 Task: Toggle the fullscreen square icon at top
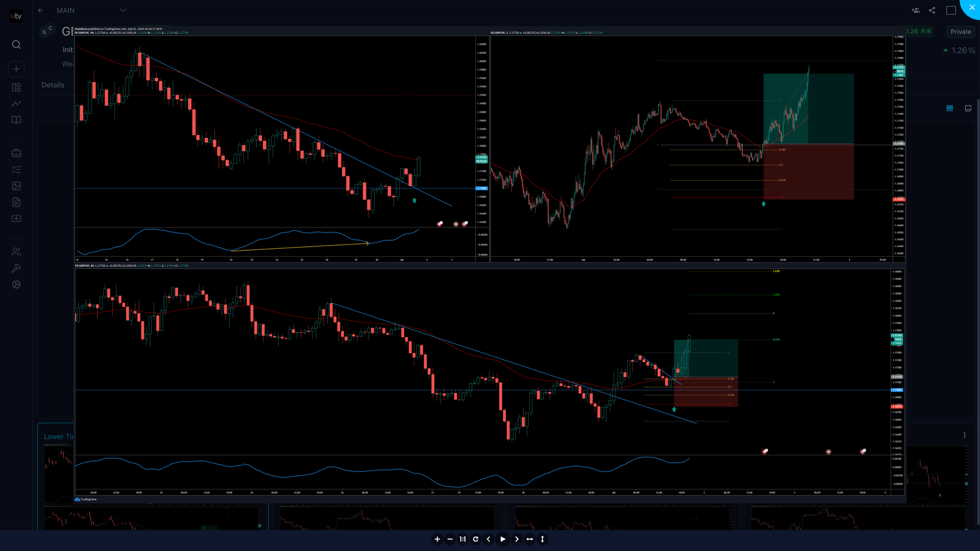[x=951, y=10]
